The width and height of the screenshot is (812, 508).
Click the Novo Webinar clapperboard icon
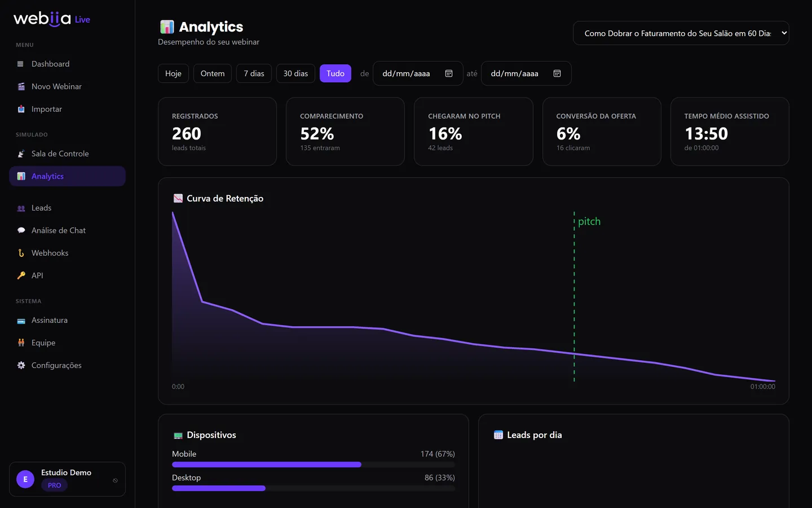tap(21, 86)
